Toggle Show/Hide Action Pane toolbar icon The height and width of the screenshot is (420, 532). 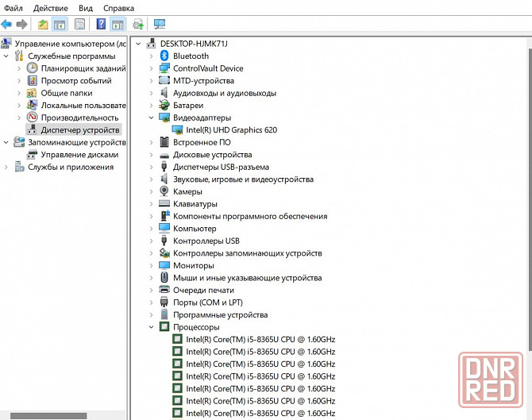(x=118, y=24)
